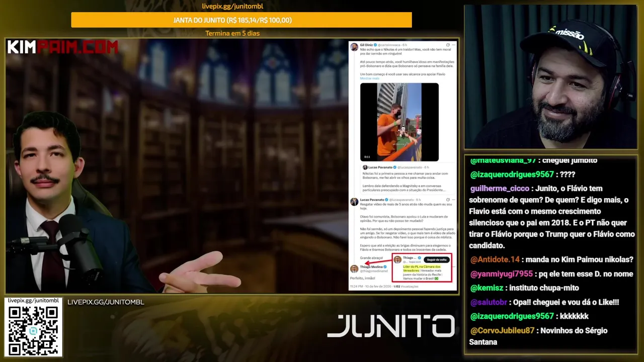This screenshot has height=362, width=644.
Task: Click the '@lucaspavanato' handle in quoted tweet
Action: coord(411,167)
